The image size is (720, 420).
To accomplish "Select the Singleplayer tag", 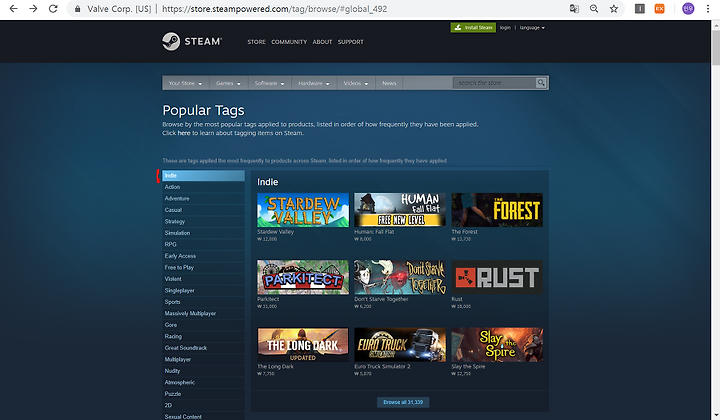I will point(203,290).
